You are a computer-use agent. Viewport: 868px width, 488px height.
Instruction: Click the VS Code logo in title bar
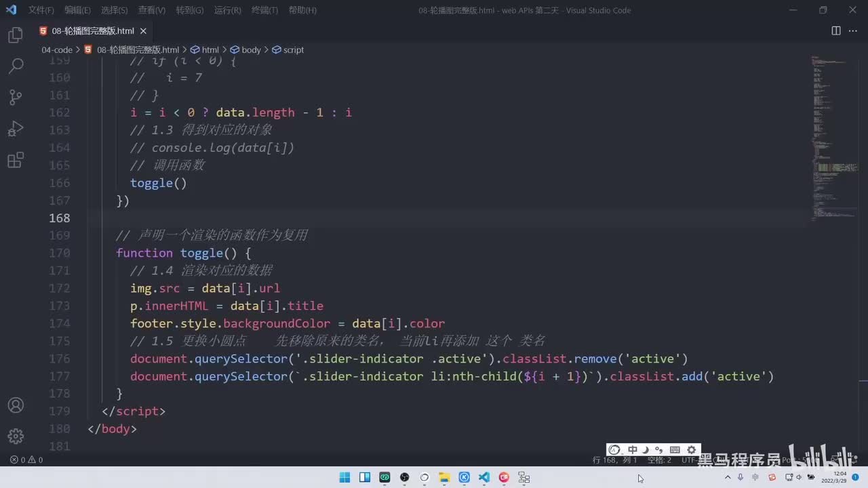pos(11,10)
